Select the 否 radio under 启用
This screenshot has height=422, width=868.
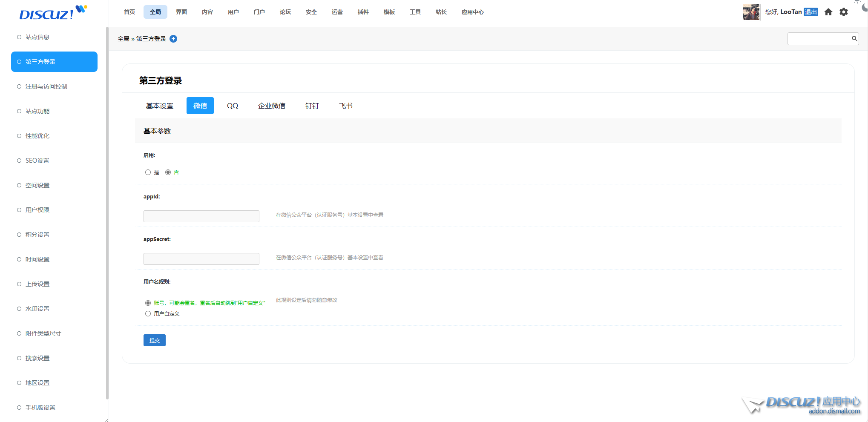coord(168,172)
